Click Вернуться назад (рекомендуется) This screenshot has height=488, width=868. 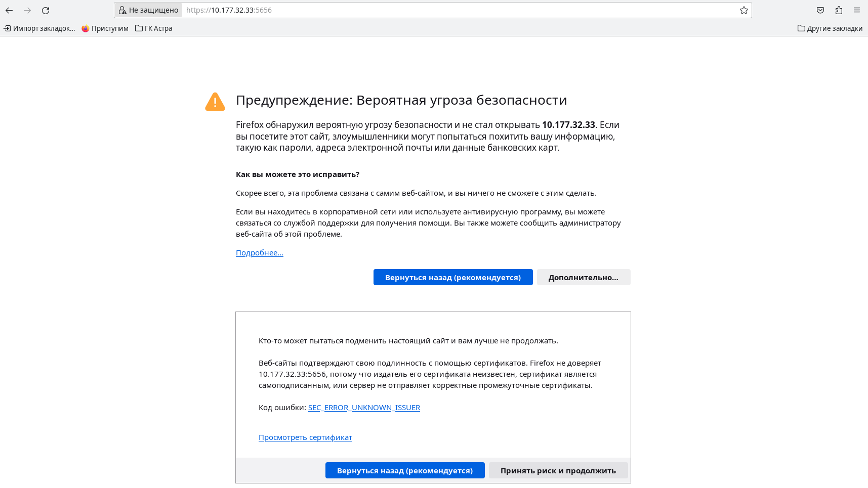coord(453,277)
